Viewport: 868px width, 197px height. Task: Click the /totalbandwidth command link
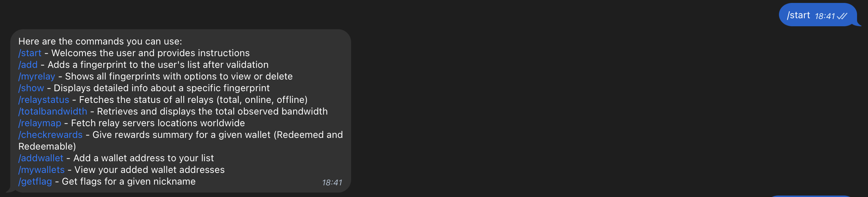53,112
